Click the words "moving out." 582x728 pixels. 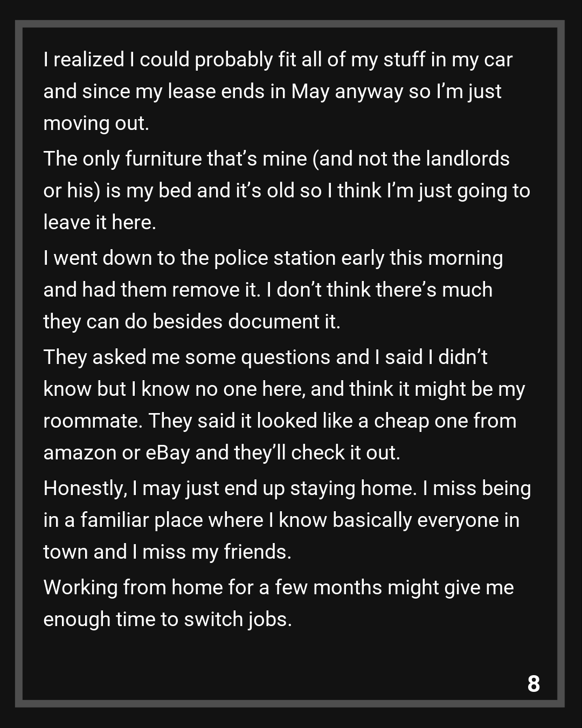pos(96,123)
